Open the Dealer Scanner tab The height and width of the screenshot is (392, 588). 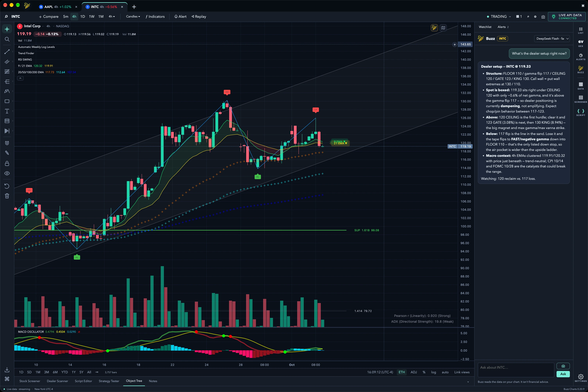coord(58,381)
